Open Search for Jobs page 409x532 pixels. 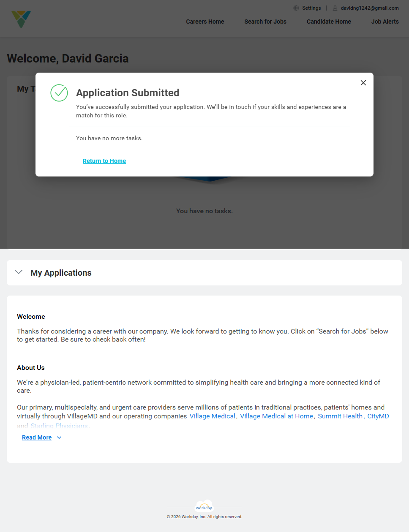265,22
